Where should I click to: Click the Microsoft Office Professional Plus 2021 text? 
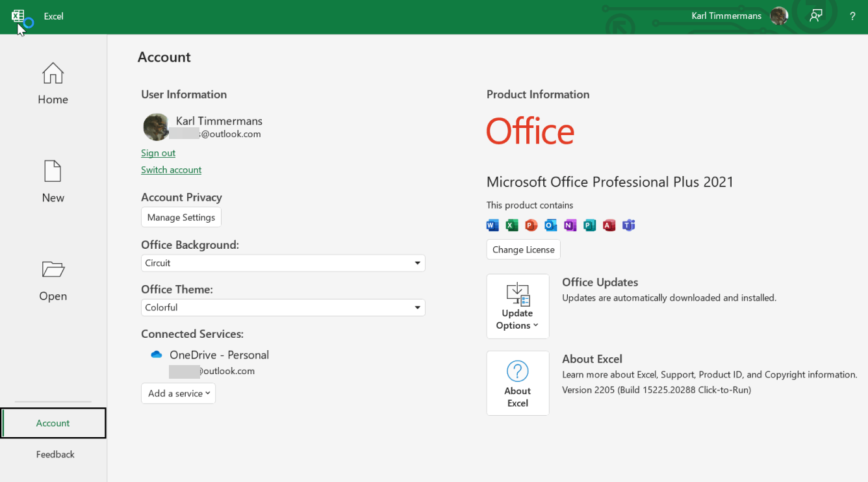point(610,182)
